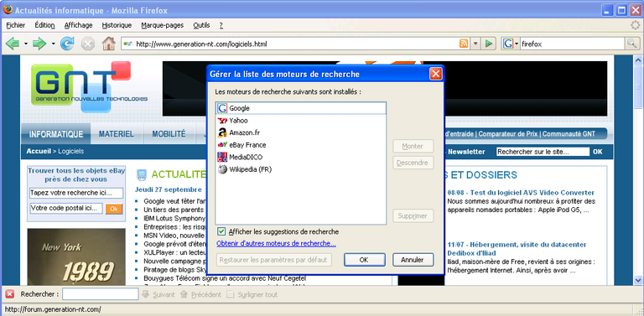The height and width of the screenshot is (316, 644).
Task: Switch to the INFORMATIQUE site tab
Action: (x=56, y=134)
